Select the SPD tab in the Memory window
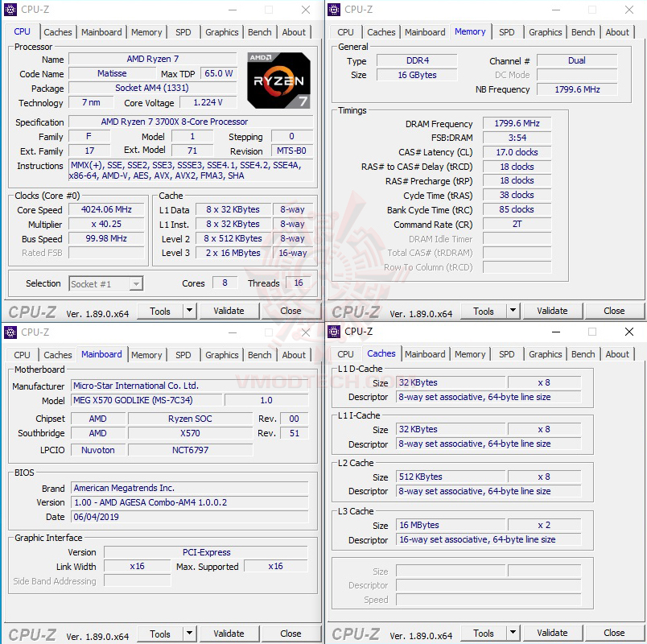 [x=507, y=32]
